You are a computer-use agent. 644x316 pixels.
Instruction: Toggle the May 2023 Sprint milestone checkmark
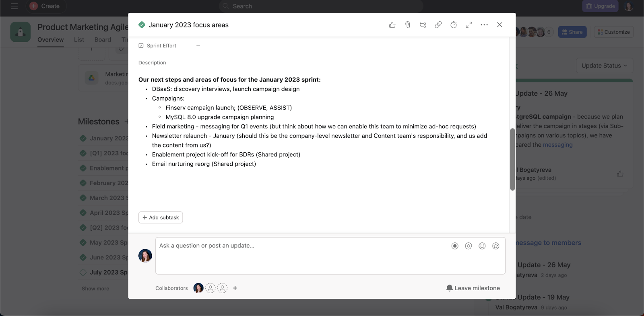point(83,242)
